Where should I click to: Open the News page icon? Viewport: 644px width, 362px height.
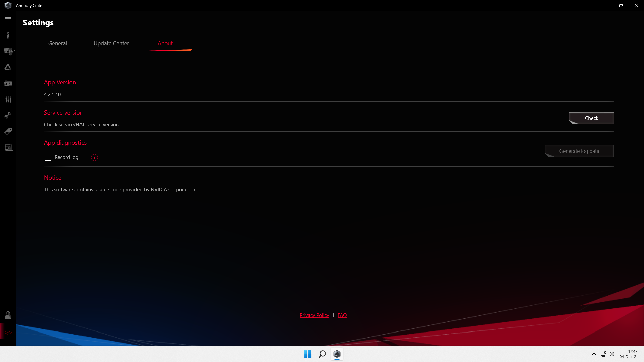point(8,147)
